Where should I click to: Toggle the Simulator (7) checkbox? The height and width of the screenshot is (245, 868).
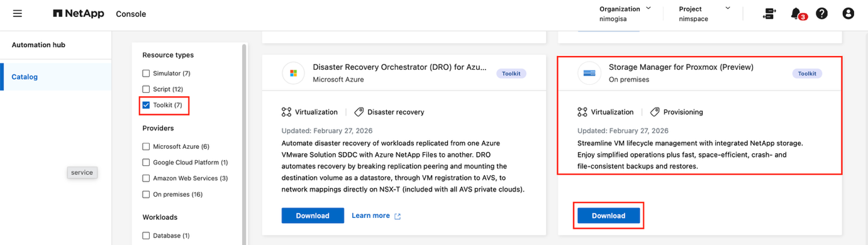click(146, 73)
